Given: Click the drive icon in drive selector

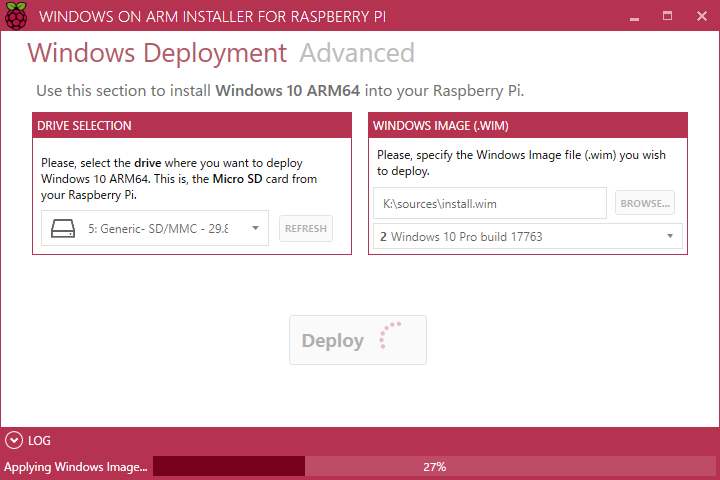Looking at the screenshot, I should pos(63,228).
